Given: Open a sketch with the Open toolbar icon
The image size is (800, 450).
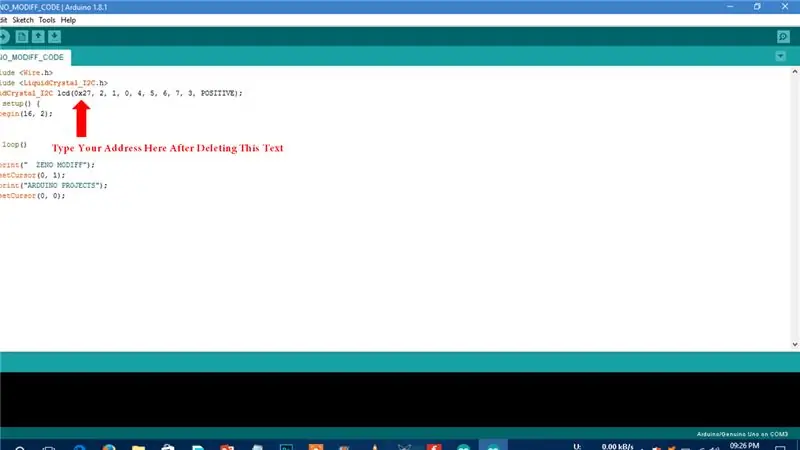Looking at the screenshot, I should point(38,37).
